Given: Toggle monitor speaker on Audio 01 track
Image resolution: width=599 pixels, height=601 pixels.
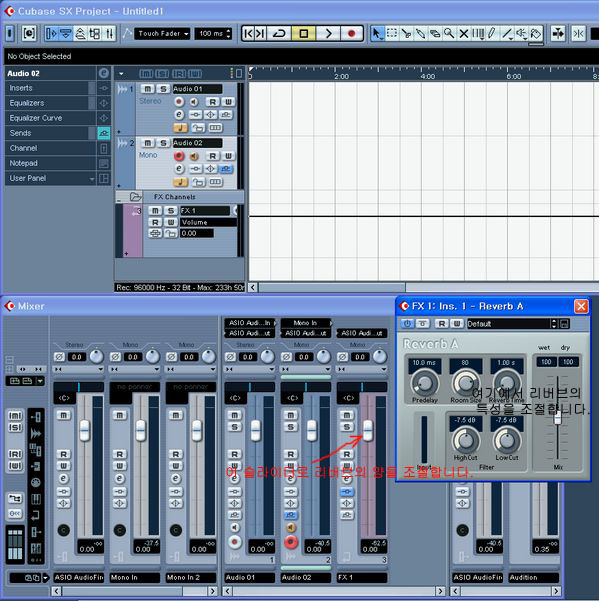Looking at the screenshot, I should click(194, 102).
